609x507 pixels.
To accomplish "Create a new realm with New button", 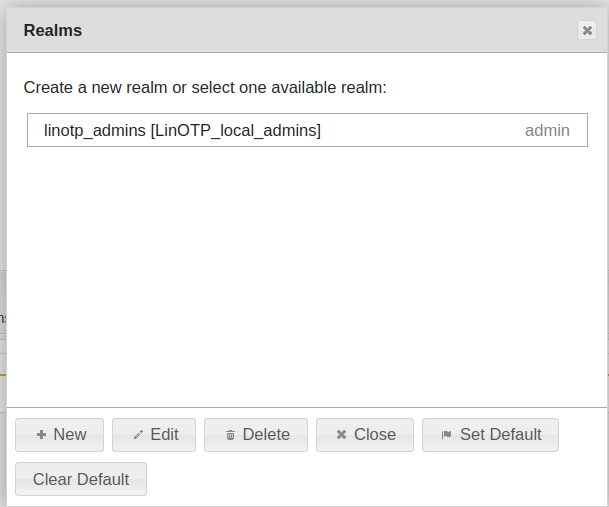I will tap(60, 435).
